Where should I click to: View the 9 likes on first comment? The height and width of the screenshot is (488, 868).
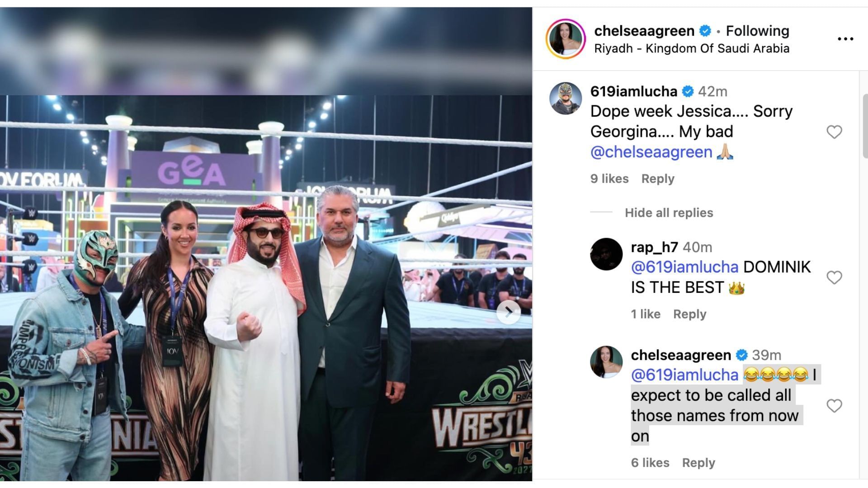click(x=609, y=179)
